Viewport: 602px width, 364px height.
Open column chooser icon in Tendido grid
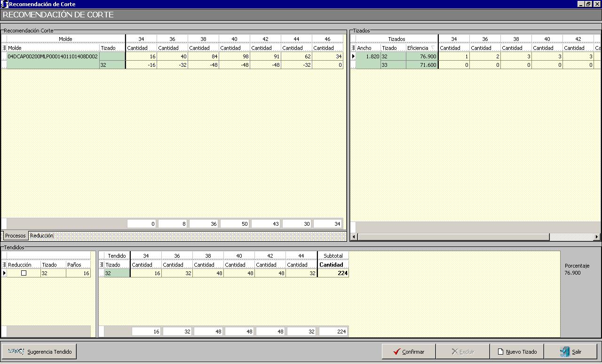point(102,265)
